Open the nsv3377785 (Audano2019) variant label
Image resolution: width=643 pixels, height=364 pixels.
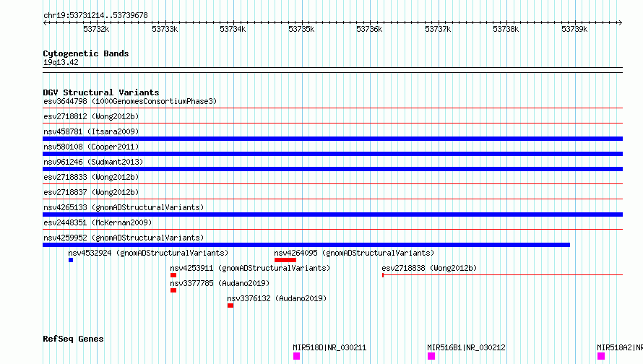tap(220, 283)
